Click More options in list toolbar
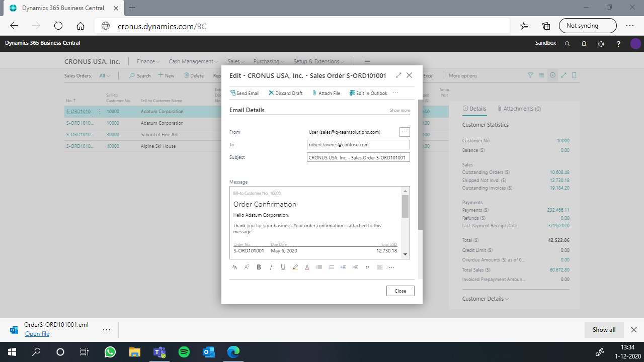This screenshot has width=644, height=362. point(463,76)
